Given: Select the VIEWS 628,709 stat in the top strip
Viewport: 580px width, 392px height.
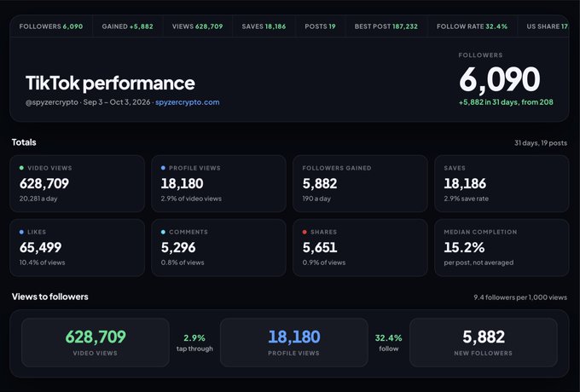Looking at the screenshot, I should 198,26.
